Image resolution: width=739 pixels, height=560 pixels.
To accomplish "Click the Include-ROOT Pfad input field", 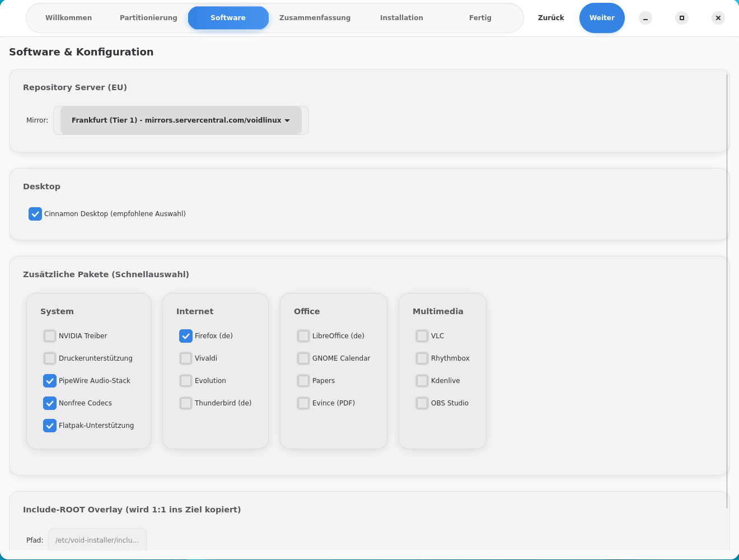I will coord(97,540).
